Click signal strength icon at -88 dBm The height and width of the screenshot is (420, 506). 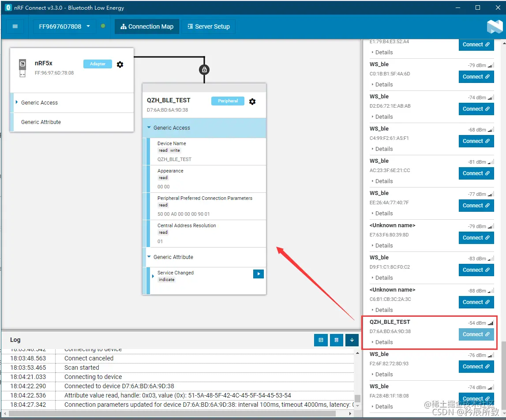[491, 291]
